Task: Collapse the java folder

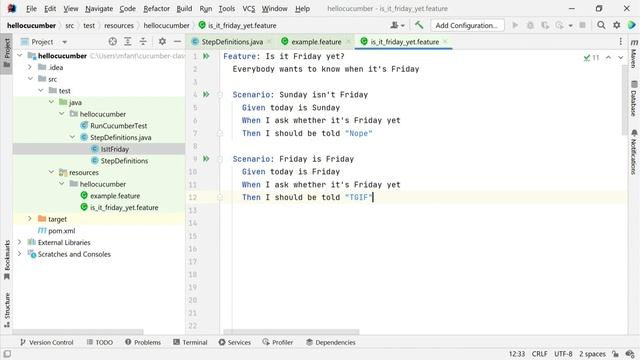Action: pyautogui.click(x=51, y=102)
